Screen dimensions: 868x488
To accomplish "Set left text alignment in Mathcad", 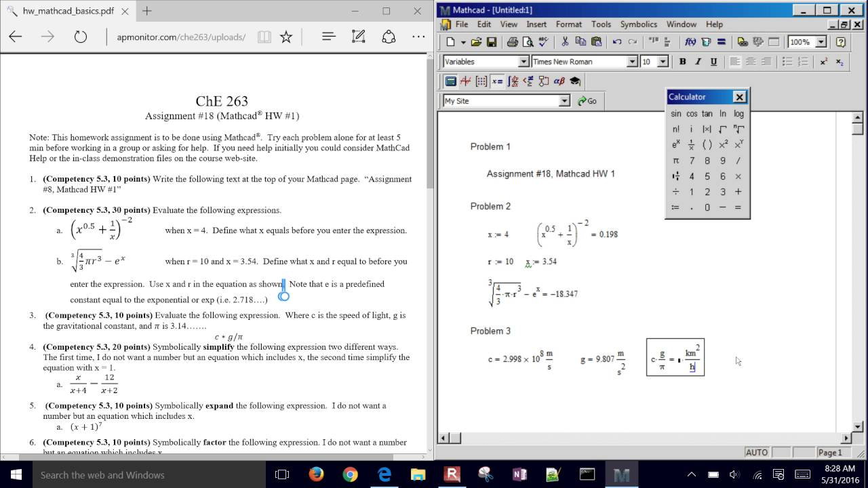I will tap(735, 62).
